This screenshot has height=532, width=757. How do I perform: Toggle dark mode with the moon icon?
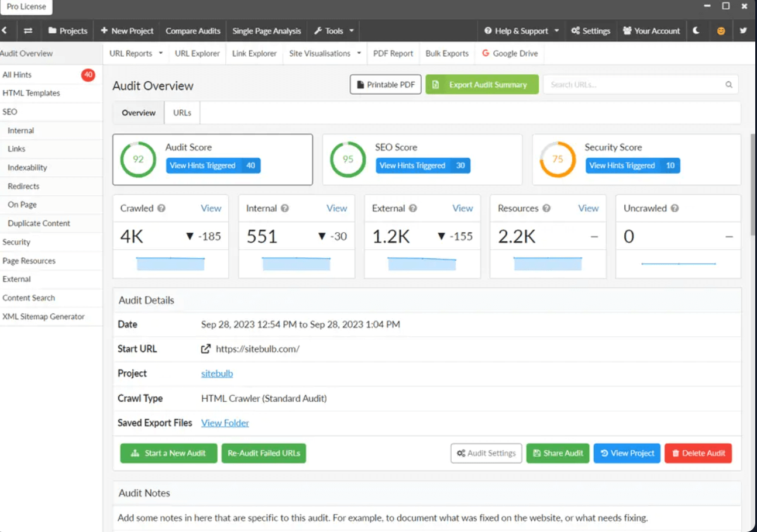pos(696,31)
